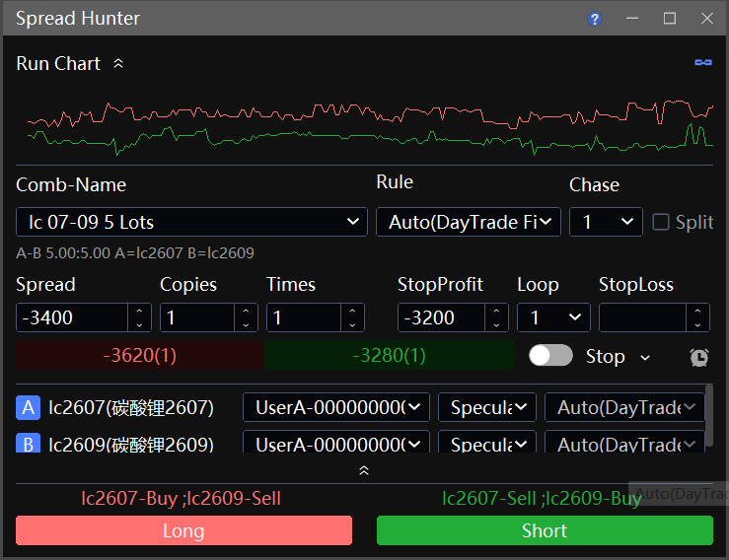
Task: Increase Spread value with up arrow
Action: tap(139, 311)
